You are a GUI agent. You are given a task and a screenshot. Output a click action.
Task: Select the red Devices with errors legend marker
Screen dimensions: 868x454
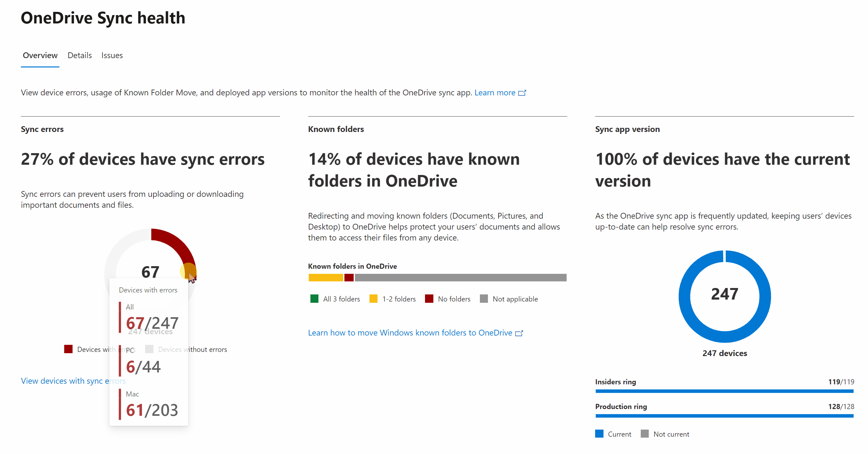68,349
